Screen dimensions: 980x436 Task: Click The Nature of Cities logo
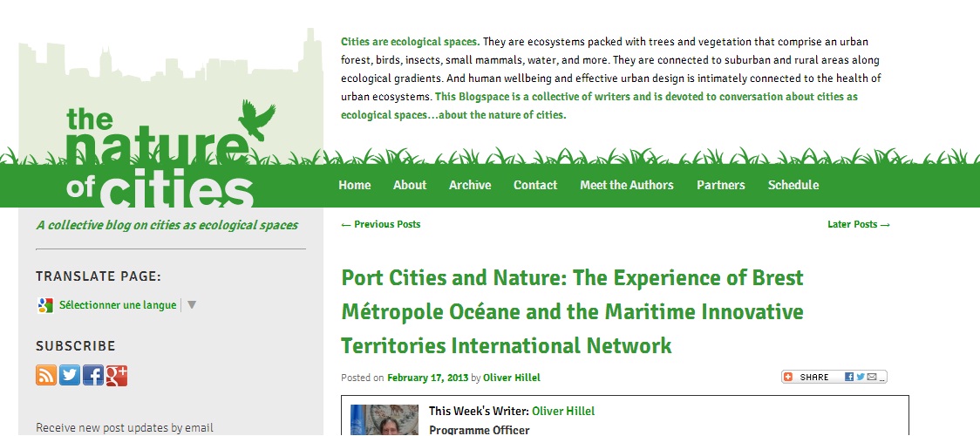pos(169,153)
